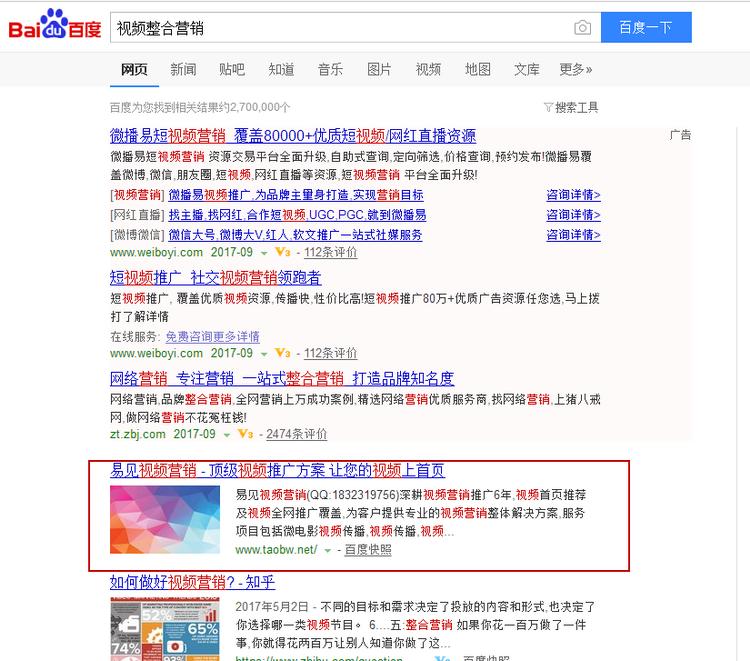Switch to the 新闻 tab
This screenshot has width=750, height=661.
[183, 70]
